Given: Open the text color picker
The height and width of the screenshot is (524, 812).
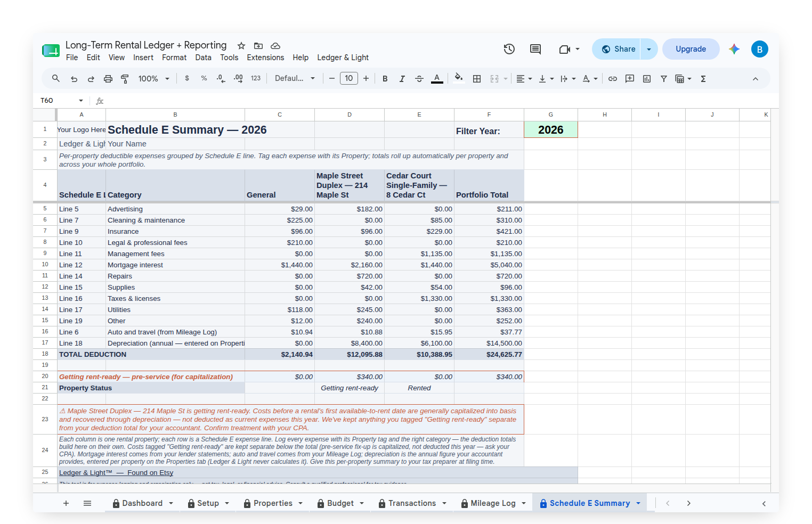Looking at the screenshot, I should [x=437, y=79].
